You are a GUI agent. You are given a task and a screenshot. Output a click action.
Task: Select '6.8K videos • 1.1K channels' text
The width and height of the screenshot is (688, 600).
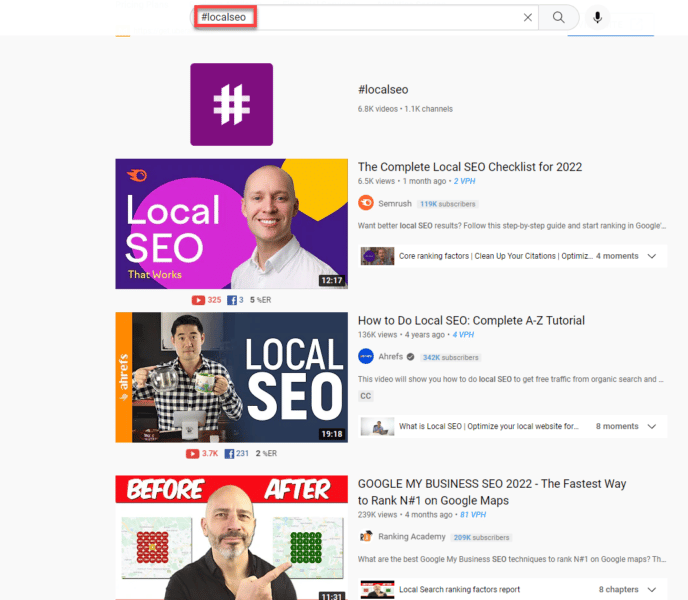[x=405, y=109]
